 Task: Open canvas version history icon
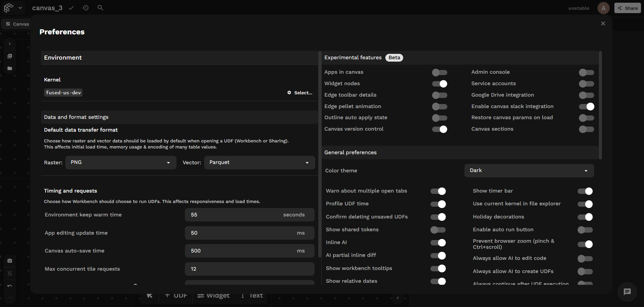(x=86, y=8)
